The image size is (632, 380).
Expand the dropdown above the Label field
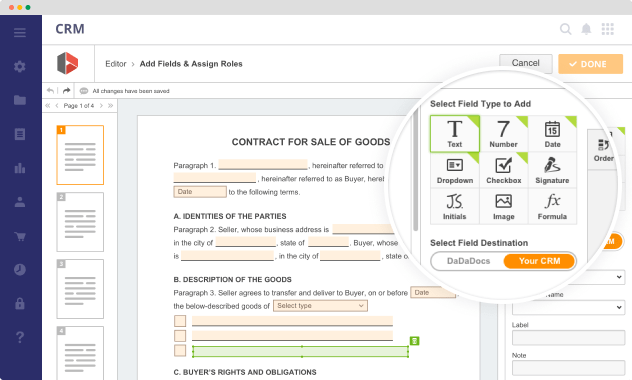click(568, 307)
